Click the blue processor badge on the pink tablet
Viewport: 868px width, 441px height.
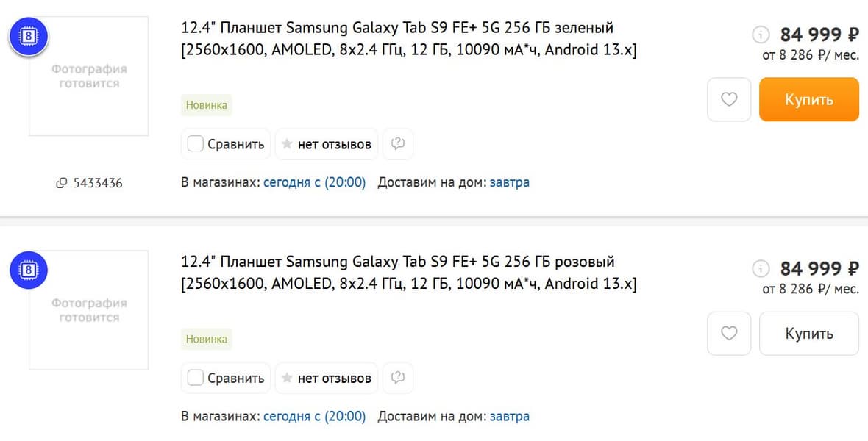[x=29, y=270]
